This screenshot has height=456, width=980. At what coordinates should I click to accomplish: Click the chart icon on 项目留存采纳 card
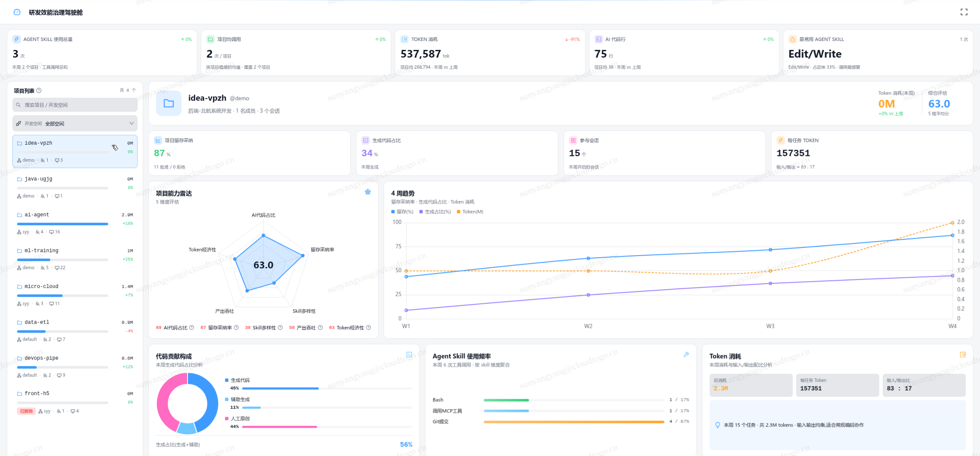(x=158, y=140)
